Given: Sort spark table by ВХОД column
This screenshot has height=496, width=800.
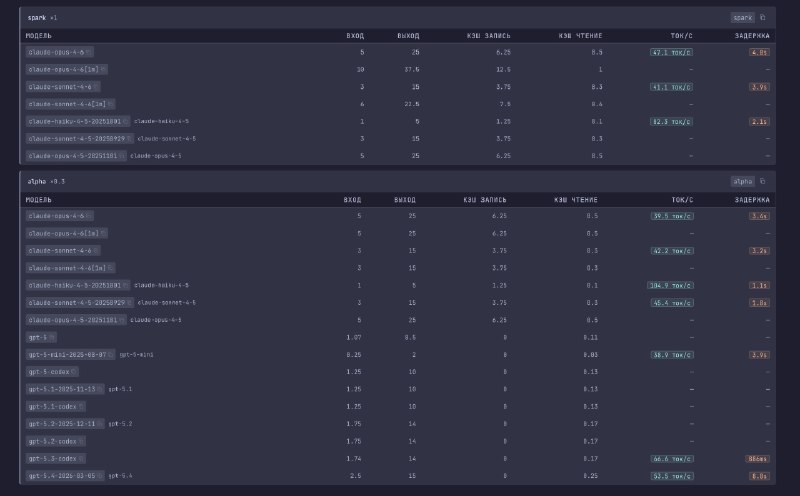Looking at the screenshot, I should 354,35.
